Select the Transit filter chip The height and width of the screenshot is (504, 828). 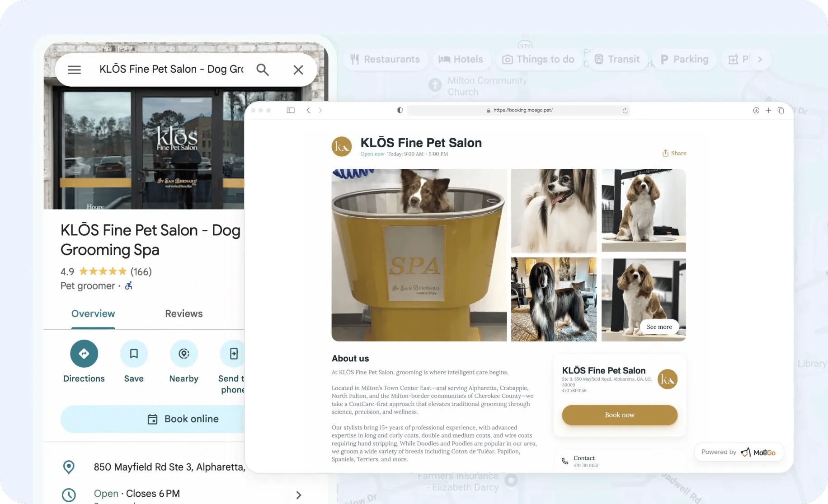point(617,59)
